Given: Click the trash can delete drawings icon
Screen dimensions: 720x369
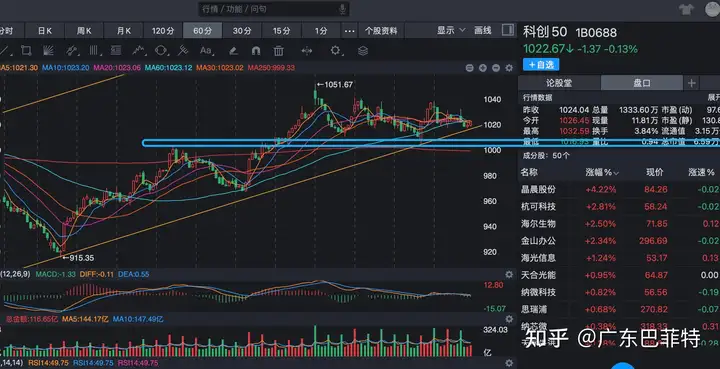Looking at the screenshot, I should click(x=278, y=50).
